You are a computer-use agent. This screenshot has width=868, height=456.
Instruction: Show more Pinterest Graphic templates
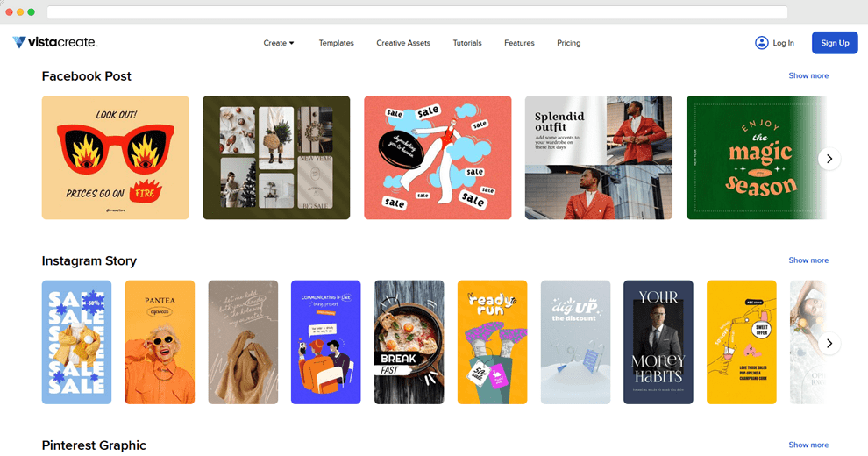(808, 445)
